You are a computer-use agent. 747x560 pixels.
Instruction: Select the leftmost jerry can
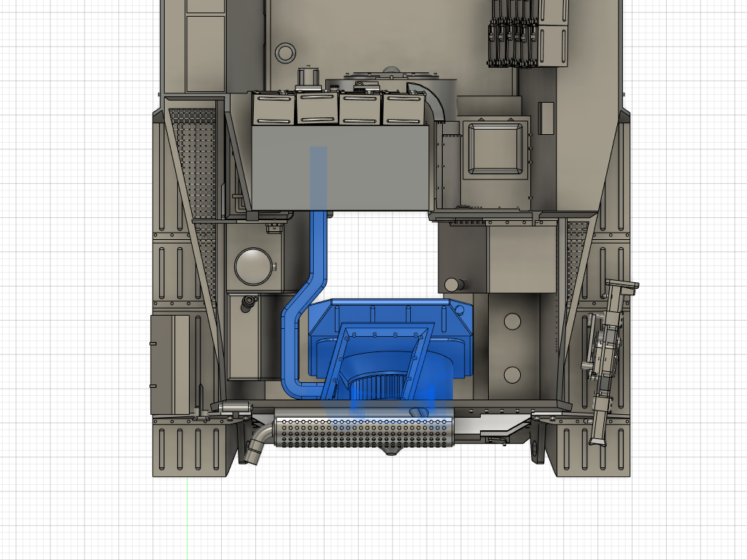point(273,108)
